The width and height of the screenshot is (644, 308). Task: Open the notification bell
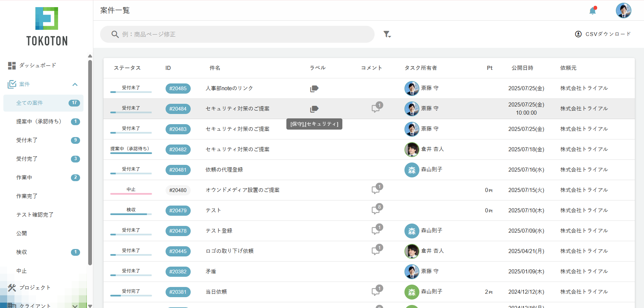[x=592, y=11]
